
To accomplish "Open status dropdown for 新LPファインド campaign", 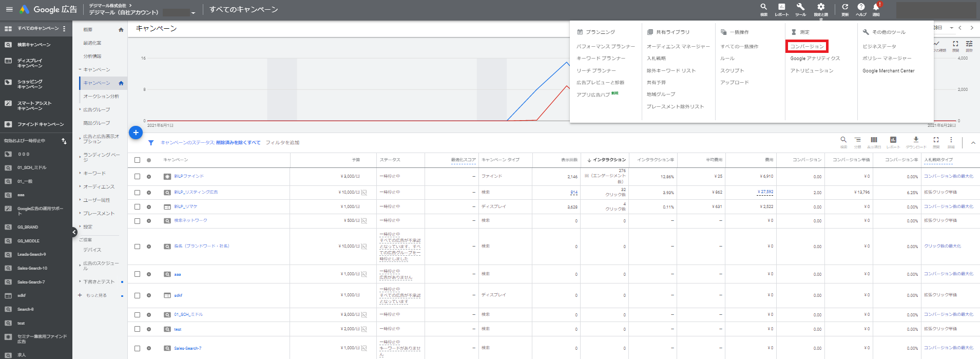I will click(x=149, y=177).
